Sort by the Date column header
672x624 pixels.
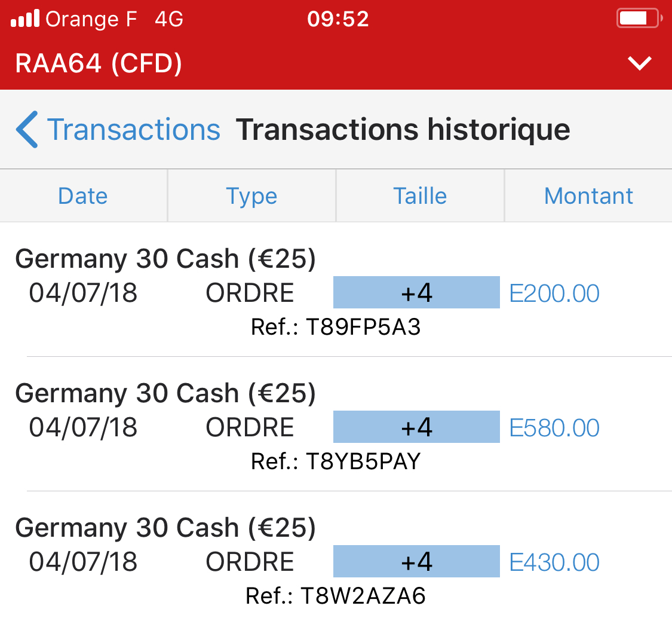[83, 196]
